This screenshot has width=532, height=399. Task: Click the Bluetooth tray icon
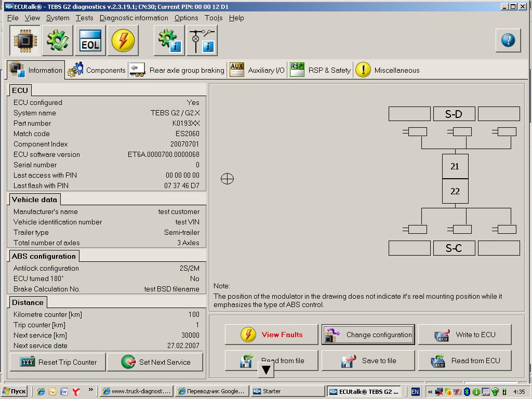tap(467, 392)
